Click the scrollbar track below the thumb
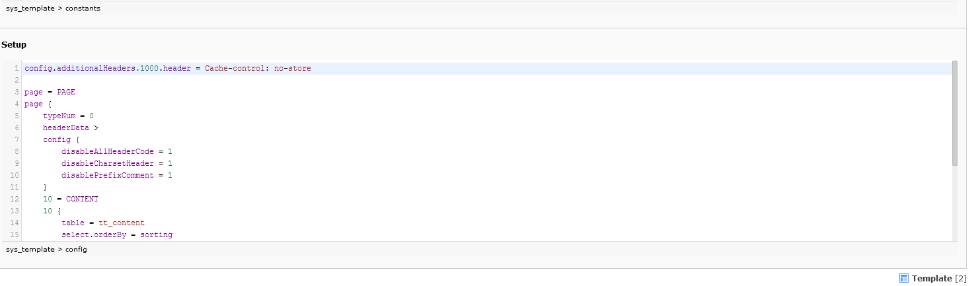Viewport: 980px width, 286px height. click(x=955, y=202)
